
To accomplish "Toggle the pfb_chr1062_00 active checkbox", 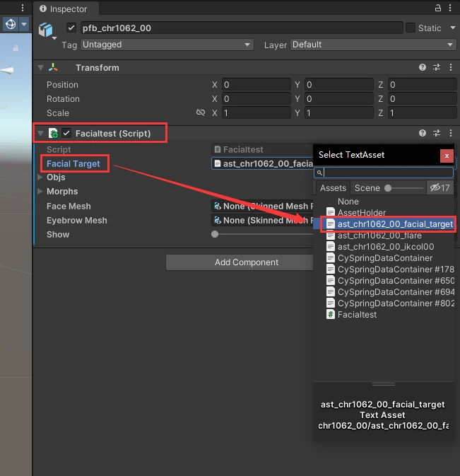I will pos(71,28).
